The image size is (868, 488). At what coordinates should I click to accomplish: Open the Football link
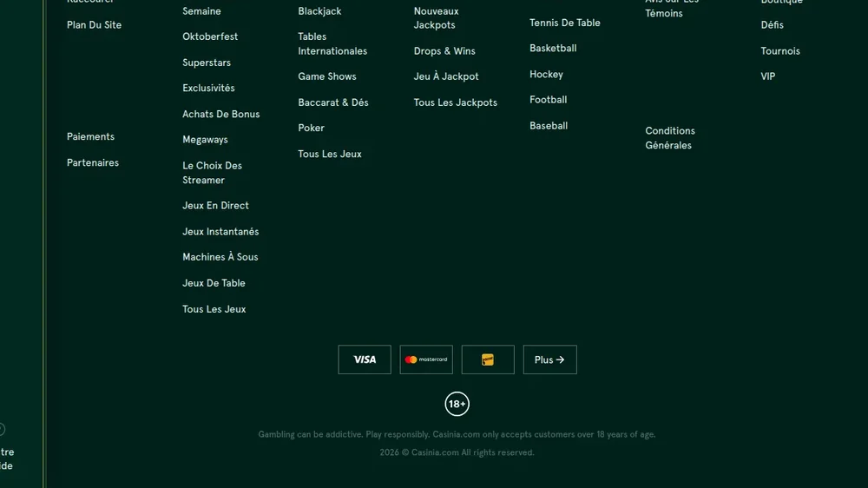pos(548,100)
